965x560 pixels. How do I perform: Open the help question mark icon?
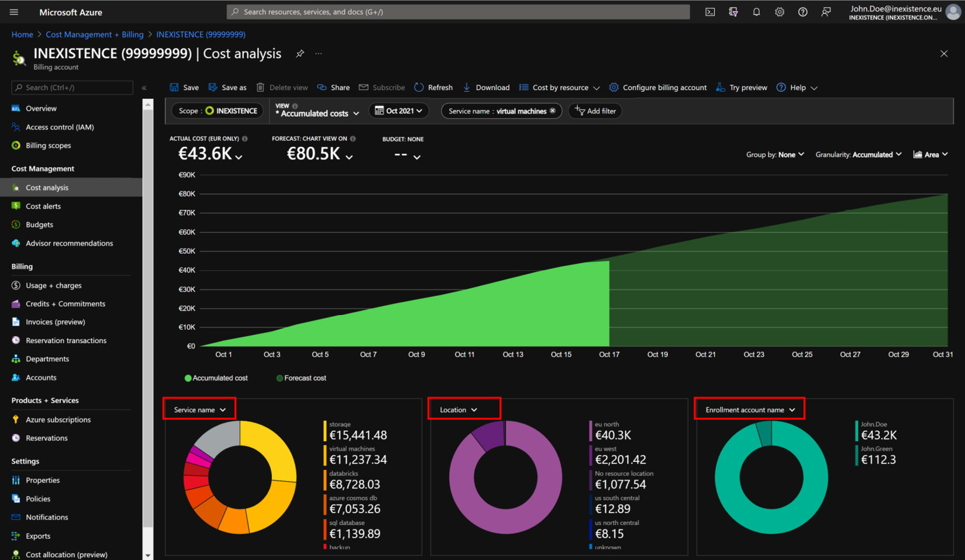tap(803, 12)
